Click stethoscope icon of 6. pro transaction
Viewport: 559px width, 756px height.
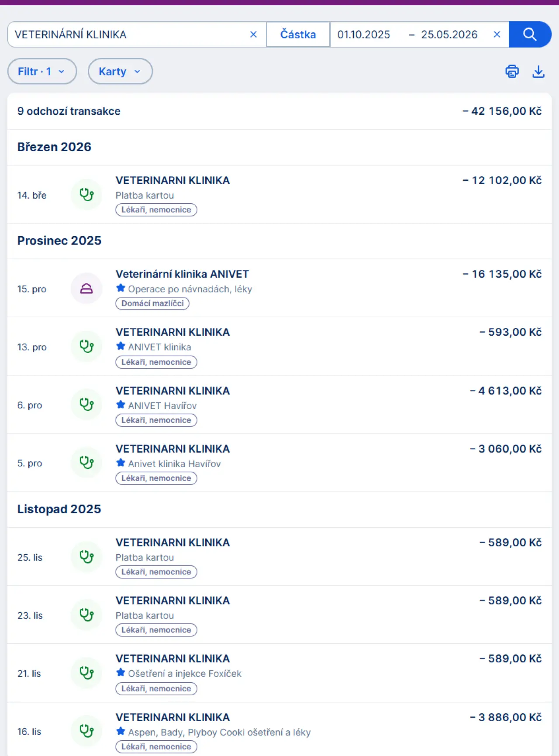click(86, 405)
